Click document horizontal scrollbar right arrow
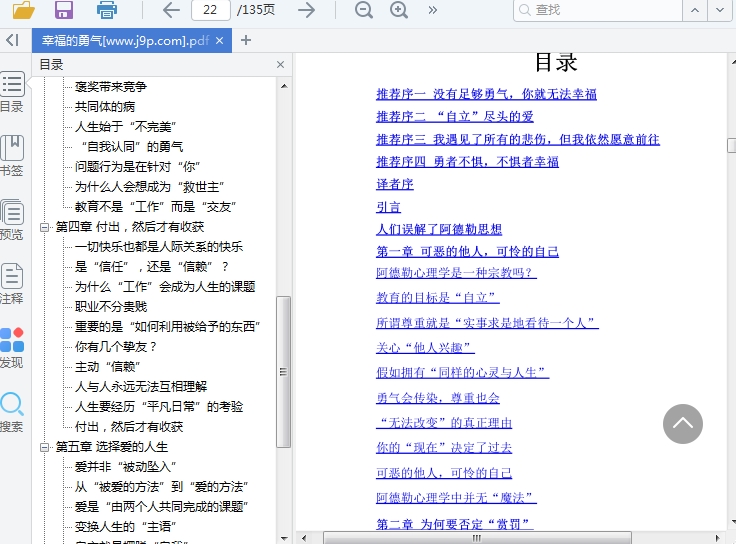This screenshot has height=544, width=736. click(x=717, y=538)
